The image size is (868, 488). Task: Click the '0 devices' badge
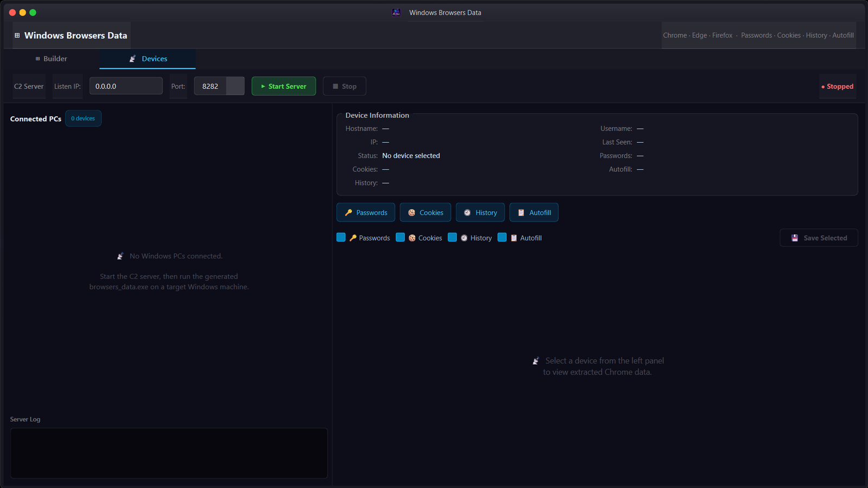(83, 118)
